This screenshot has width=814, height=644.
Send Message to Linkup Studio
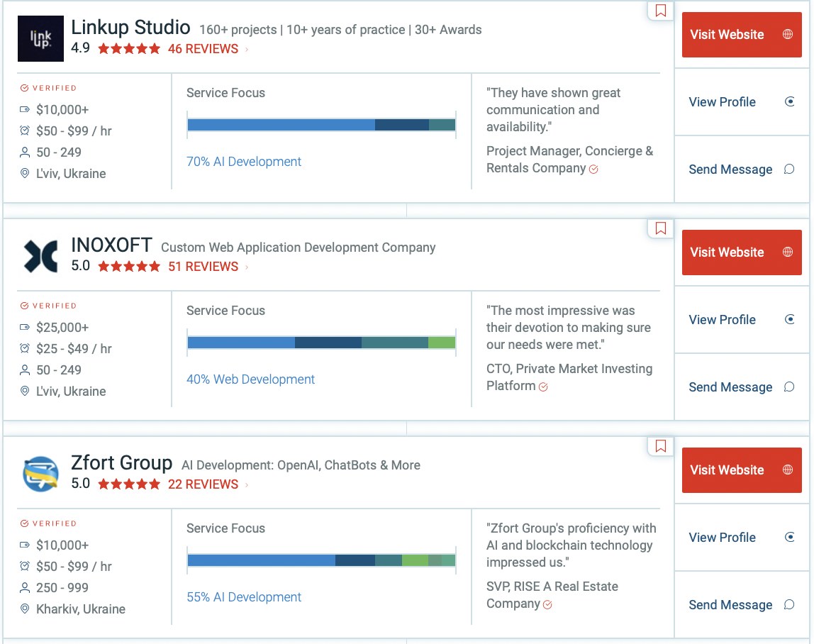pos(742,170)
